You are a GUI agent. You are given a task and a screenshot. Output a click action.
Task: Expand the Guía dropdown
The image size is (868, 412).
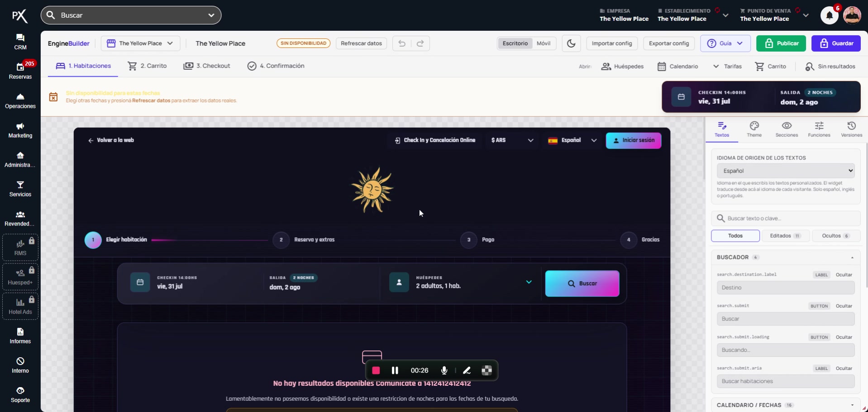click(x=725, y=43)
